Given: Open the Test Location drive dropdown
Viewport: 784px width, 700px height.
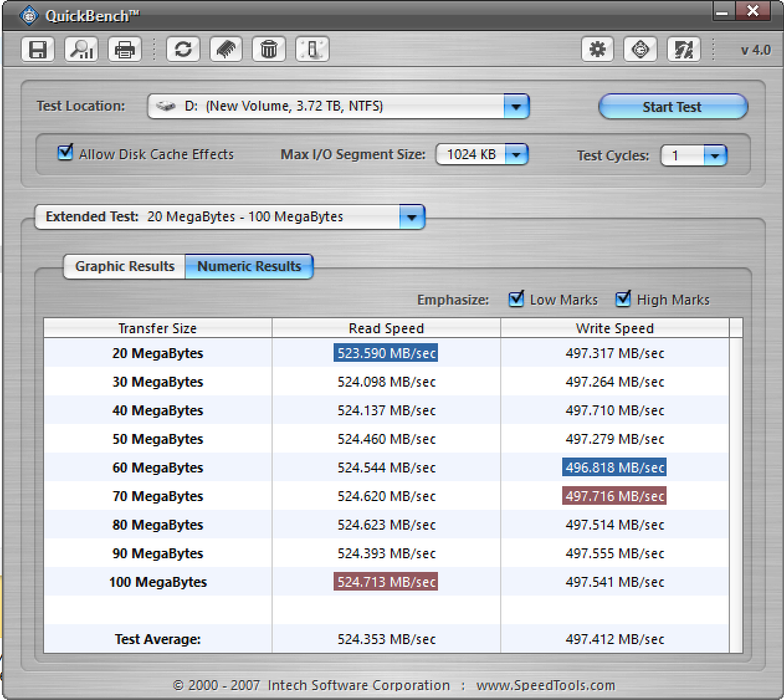Looking at the screenshot, I should point(516,107).
